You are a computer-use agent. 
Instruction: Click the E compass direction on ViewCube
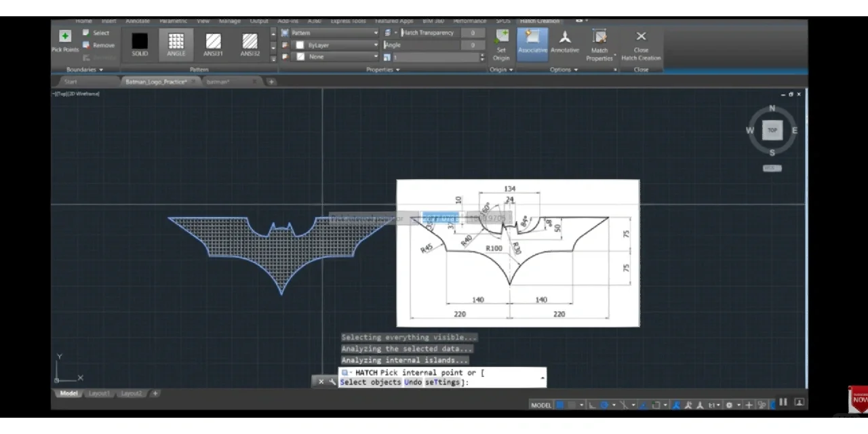pos(795,130)
